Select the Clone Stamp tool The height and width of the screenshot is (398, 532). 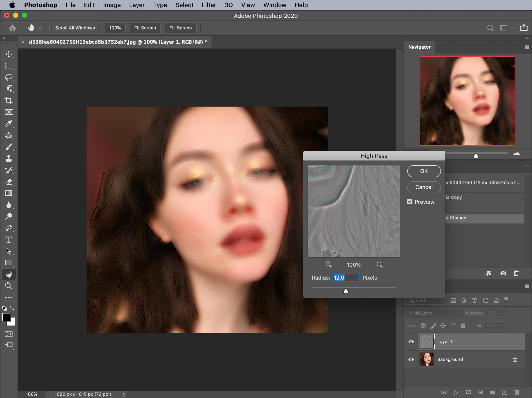click(9, 158)
